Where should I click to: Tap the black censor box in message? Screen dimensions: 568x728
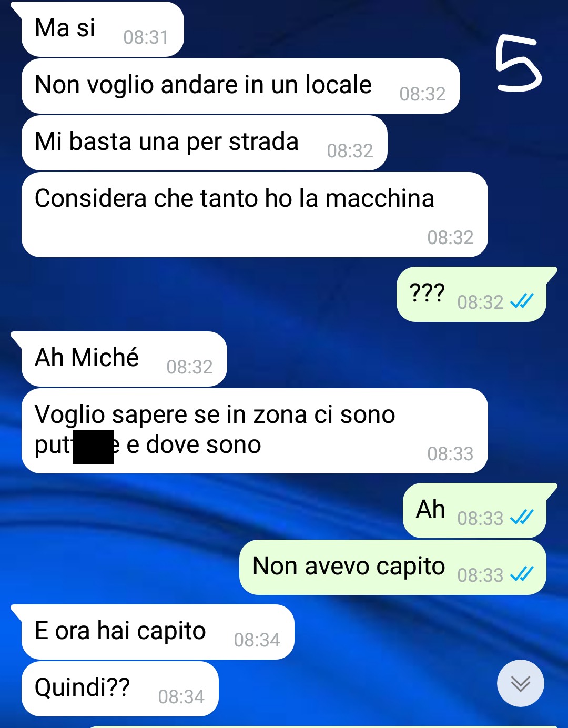[93, 447]
